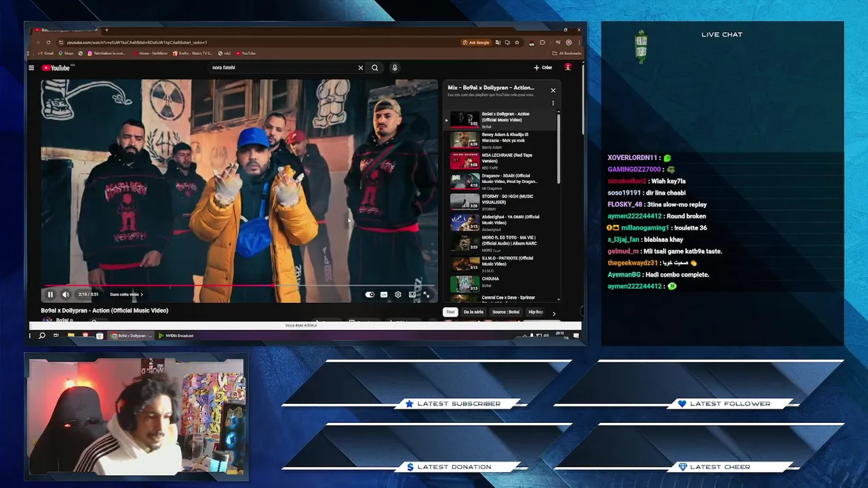The width and height of the screenshot is (868, 488).
Task: Switch to the Chrome 'Bo9al x Dollypran' taskbar window
Action: [132, 335]
